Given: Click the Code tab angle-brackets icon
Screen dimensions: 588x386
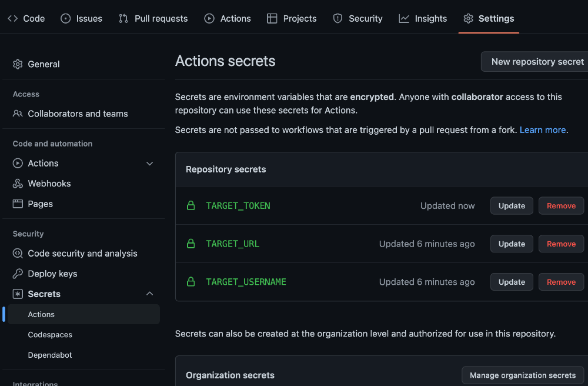Looking at the screenshot, I should (x=13, y=18).
